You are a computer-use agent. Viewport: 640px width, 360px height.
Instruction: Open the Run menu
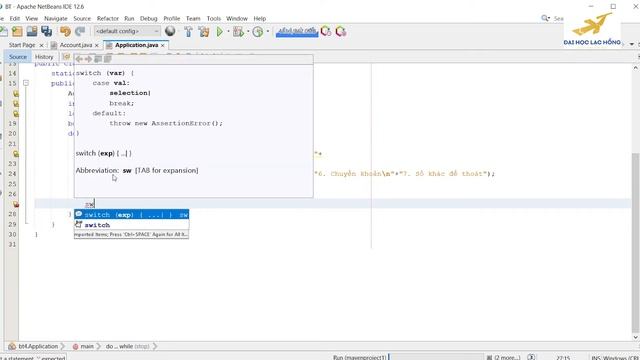(129, 18)
